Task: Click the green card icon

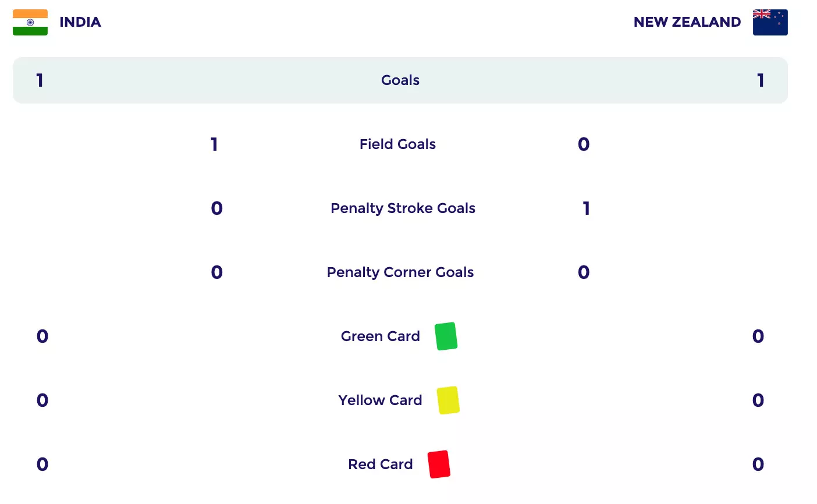Action: tap(446, 336)
